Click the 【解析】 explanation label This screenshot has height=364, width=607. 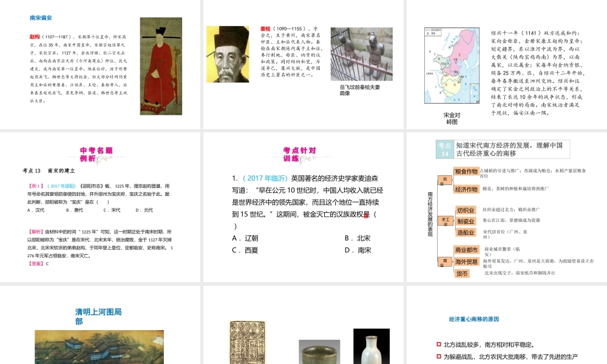tap(36, 232)
